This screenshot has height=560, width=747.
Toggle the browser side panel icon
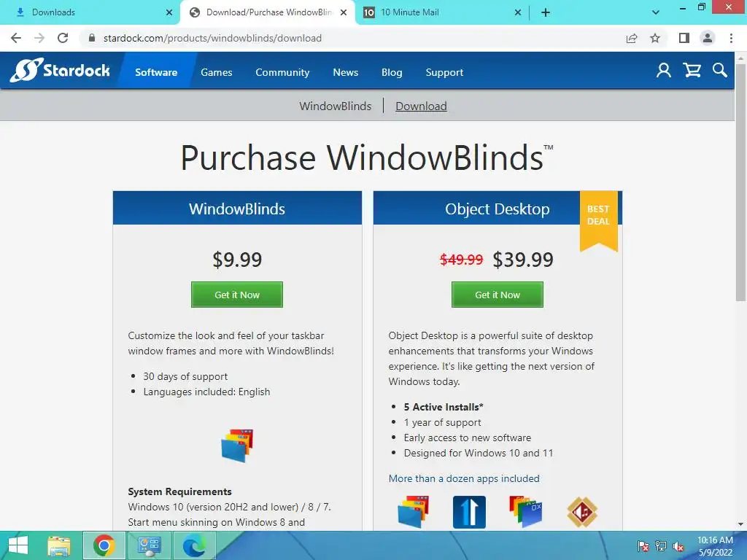(x=684, y=38)
